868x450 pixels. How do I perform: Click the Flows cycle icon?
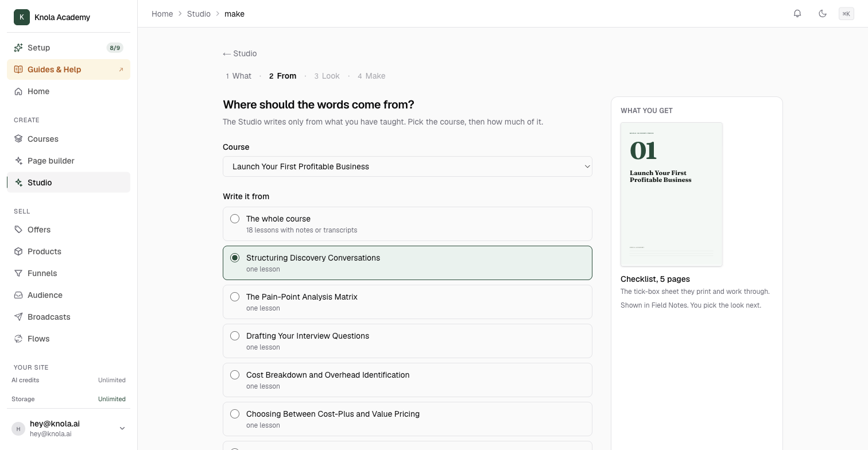[x=18, y=339]
